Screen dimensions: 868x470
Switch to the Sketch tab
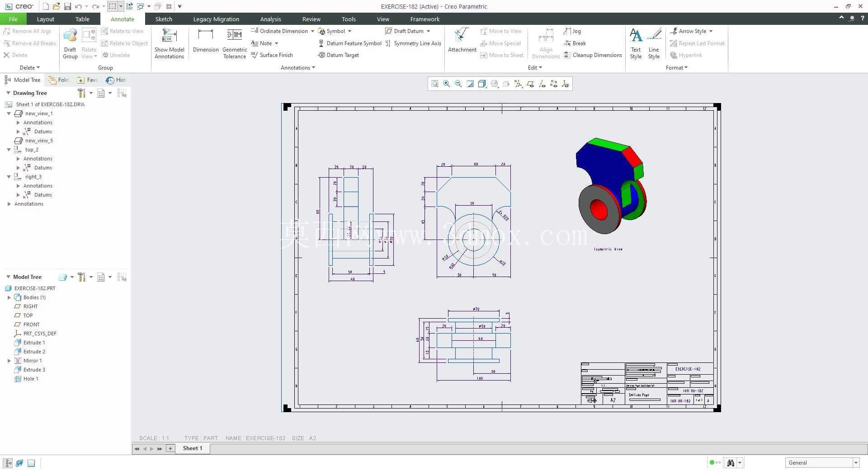(164, 19)
